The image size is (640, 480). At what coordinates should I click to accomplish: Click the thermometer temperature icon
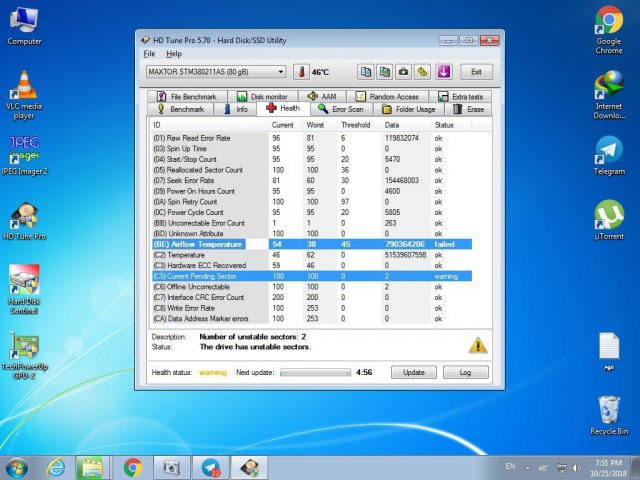[302, 72]
